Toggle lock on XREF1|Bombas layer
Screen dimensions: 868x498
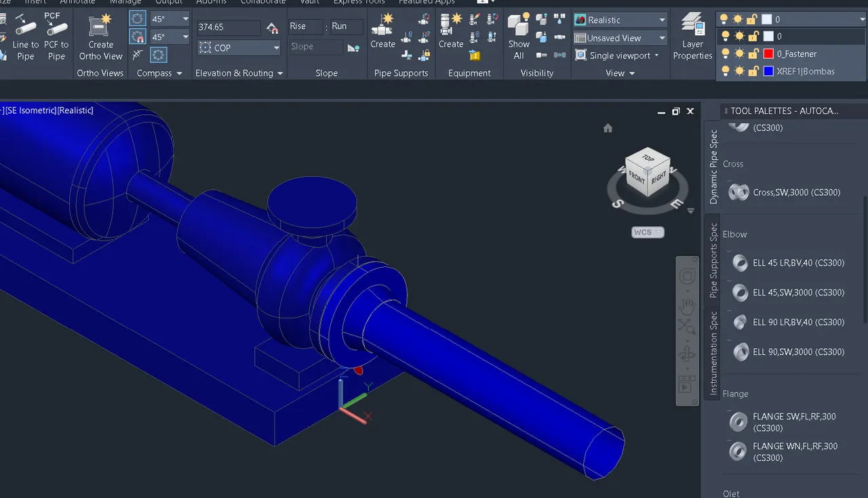tap(753, 71)
